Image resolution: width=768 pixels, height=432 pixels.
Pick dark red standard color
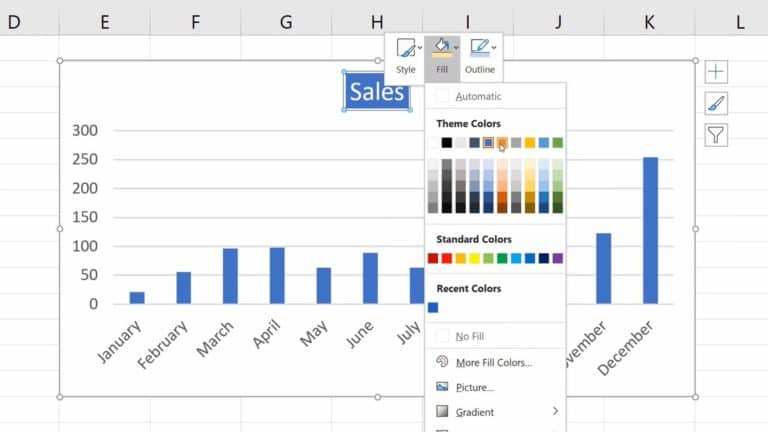(x=433, y=258)
